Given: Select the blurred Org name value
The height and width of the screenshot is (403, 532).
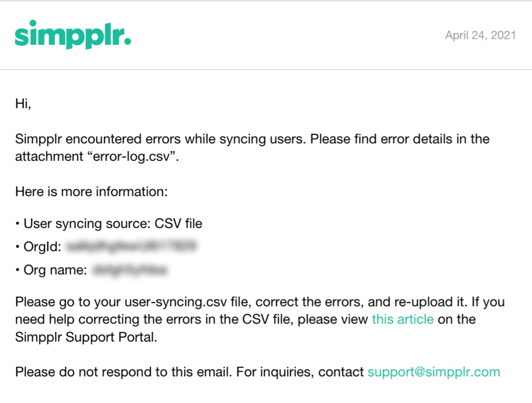Looking at the screenshot, I should 130,270.
